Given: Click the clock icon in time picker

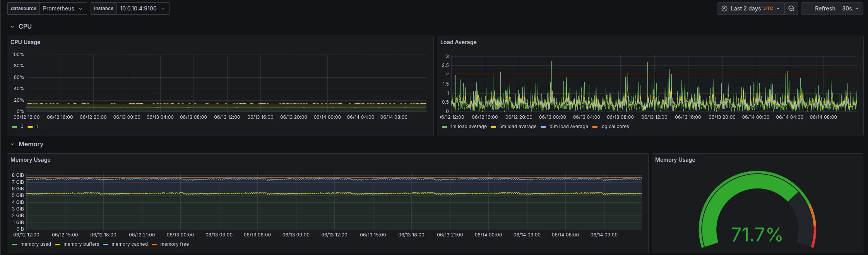Looking at the screenshot, I should pyautogui.click(x=724, y=9).
